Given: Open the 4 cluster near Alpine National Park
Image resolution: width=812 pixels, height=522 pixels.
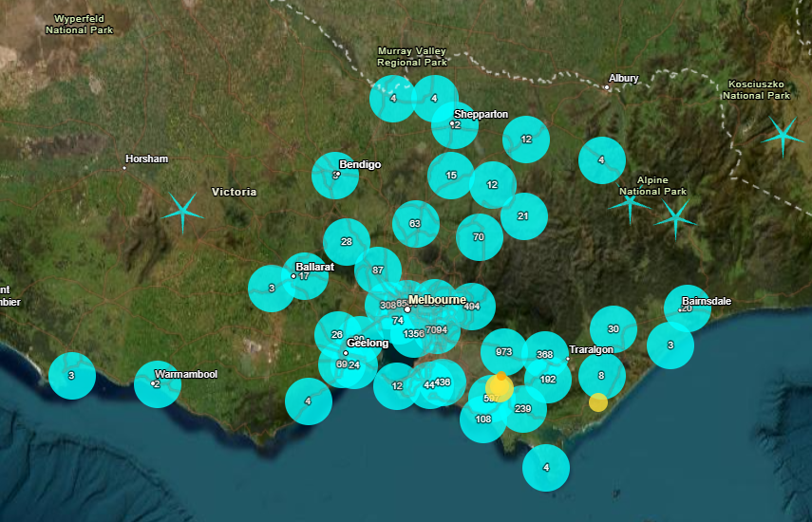Looking at the screenshot, I should (602, 160).
